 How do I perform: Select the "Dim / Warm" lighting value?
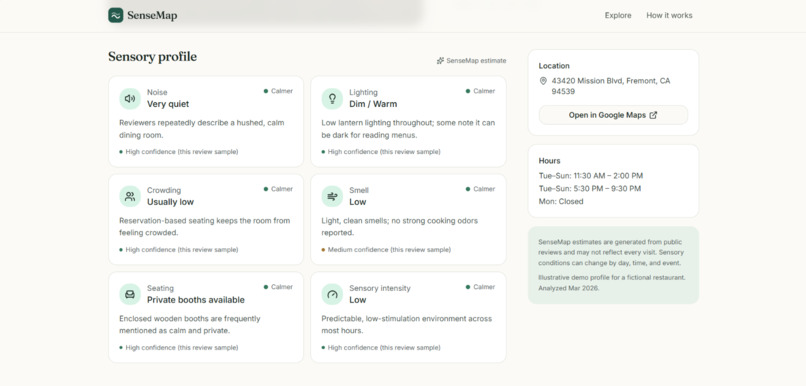tap(373, 104)
